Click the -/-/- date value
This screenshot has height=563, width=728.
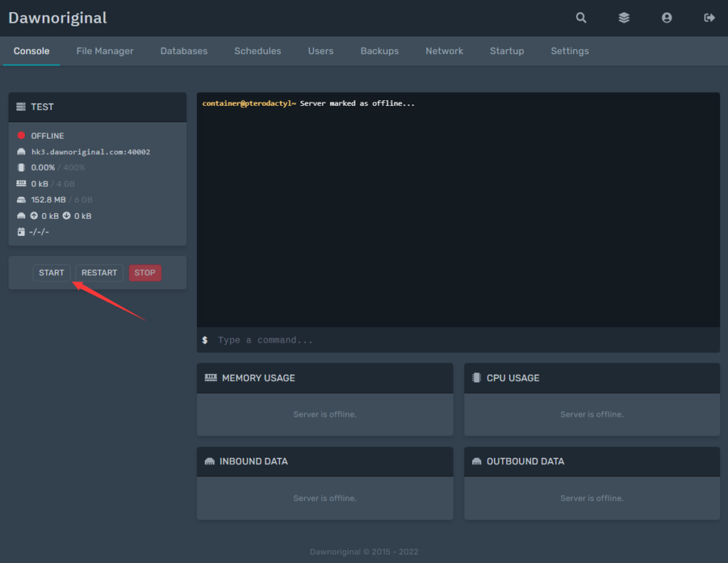coord(39,232)
